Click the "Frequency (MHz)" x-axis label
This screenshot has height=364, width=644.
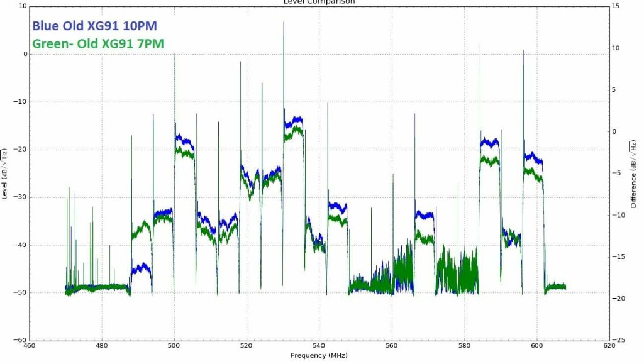tap(319, 356)
